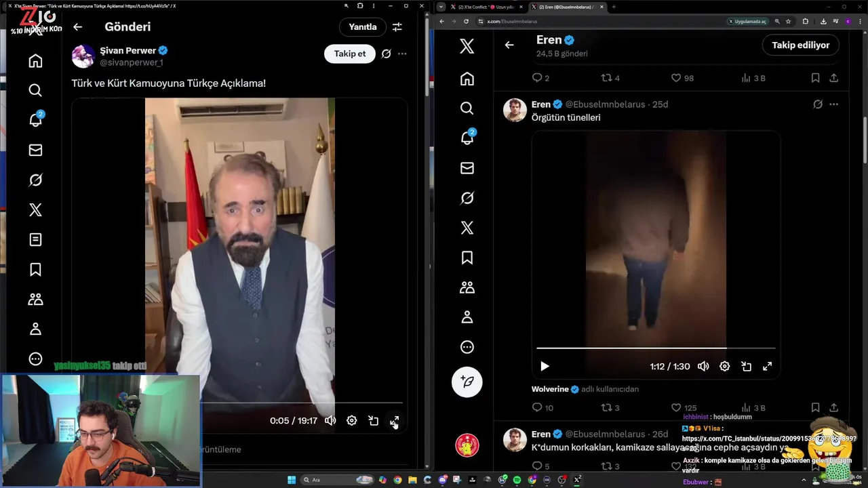Open reply filter settings next to Yanıtla
This screenshot has width=868, height=488.
click(x=397, y=27)
